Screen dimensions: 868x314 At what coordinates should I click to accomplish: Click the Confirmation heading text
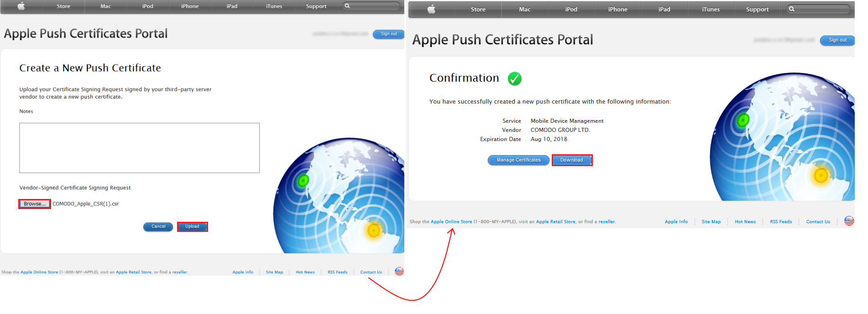[x=464, y=78]
